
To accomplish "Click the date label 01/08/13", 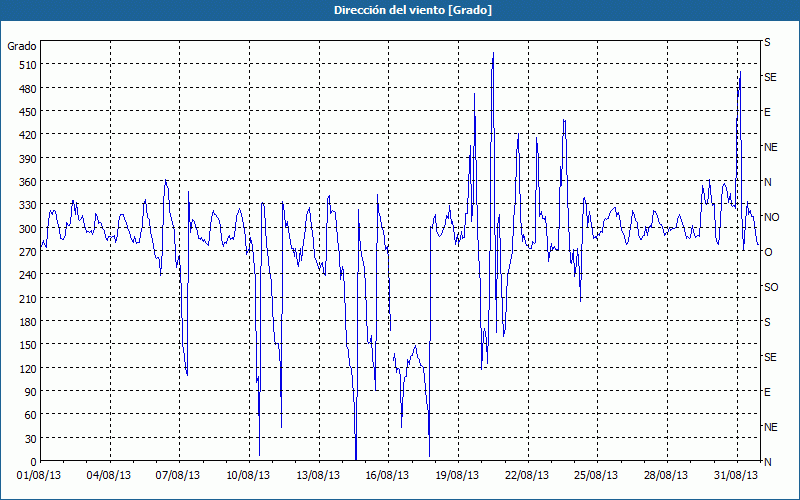I will pos(39,476).
